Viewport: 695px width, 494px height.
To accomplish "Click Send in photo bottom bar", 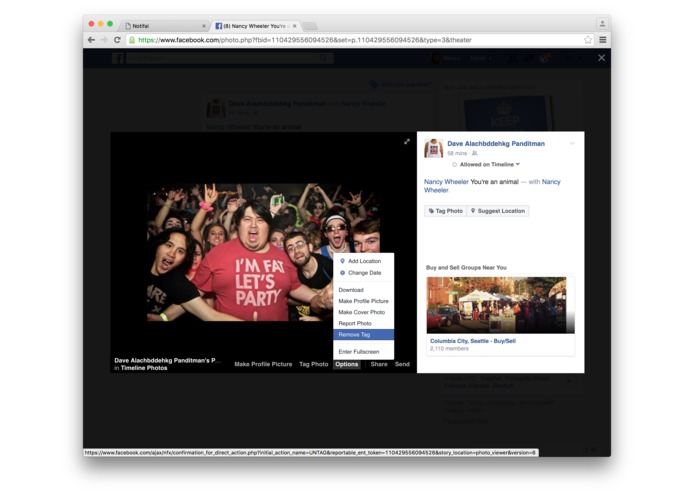I will (402, 364).
